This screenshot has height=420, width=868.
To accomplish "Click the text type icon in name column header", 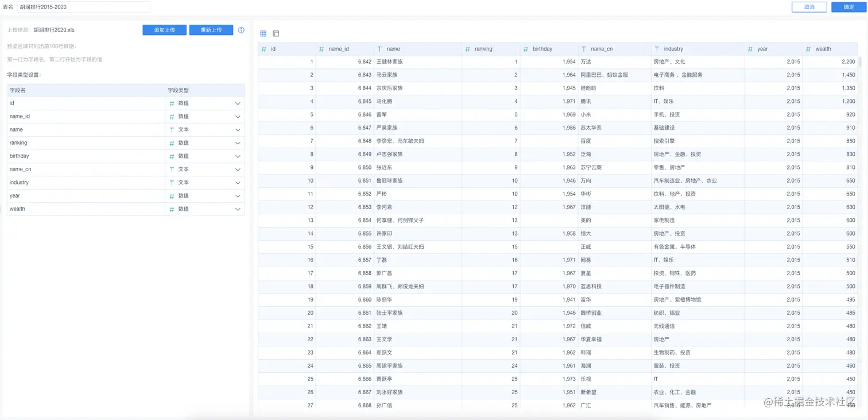I will (379, 49).
